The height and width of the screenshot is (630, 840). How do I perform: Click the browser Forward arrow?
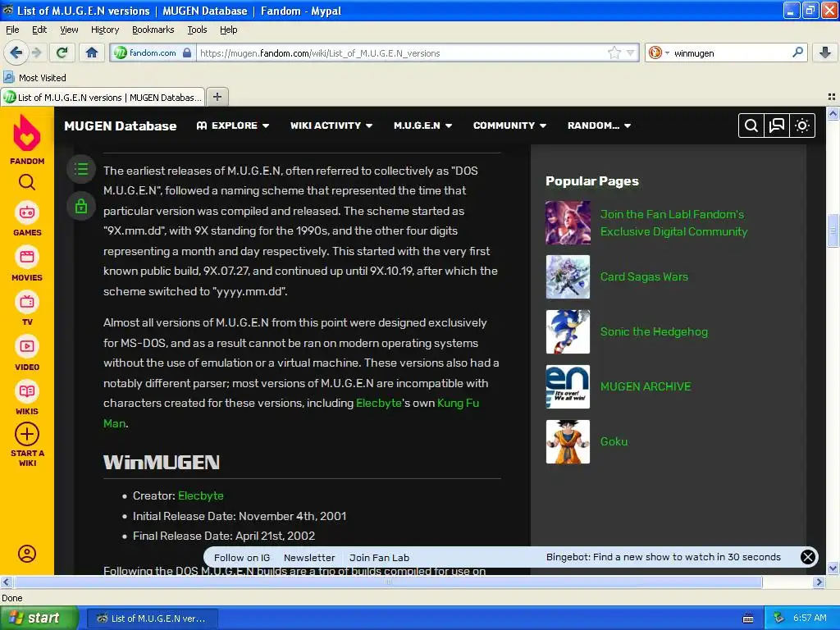tap(36, 52)
